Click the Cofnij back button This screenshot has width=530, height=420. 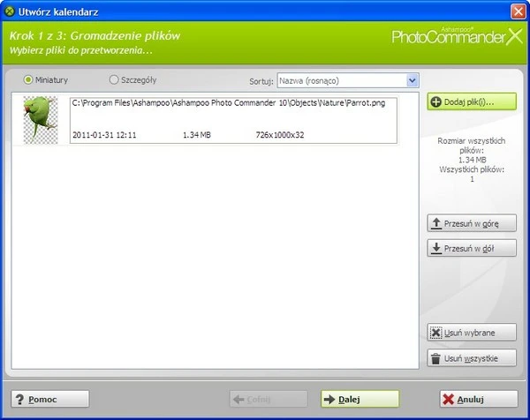click(x=269, y=400)
